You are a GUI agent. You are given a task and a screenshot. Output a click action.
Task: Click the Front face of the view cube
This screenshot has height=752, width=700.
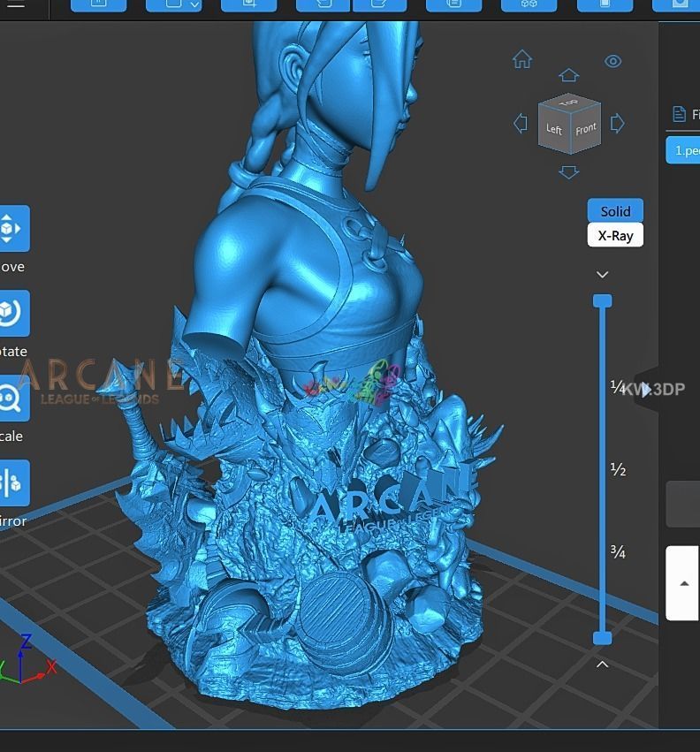point(585,128)
